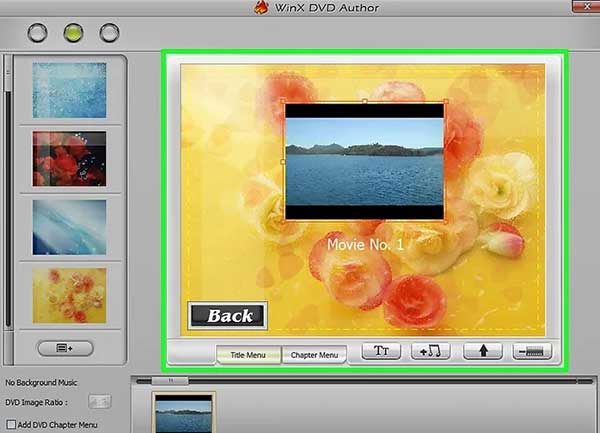Enable Add DVD Chapter Menu checkbox
Screen dimensions: 600x433
pos(11,425)
